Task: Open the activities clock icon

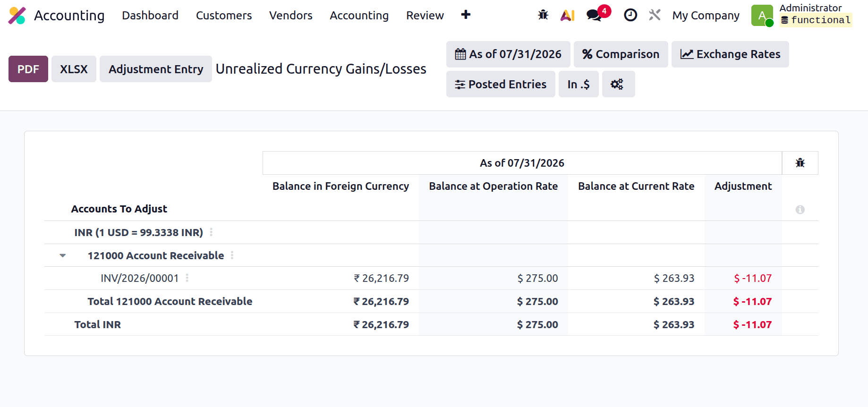Action: click(x=630, y=15)
